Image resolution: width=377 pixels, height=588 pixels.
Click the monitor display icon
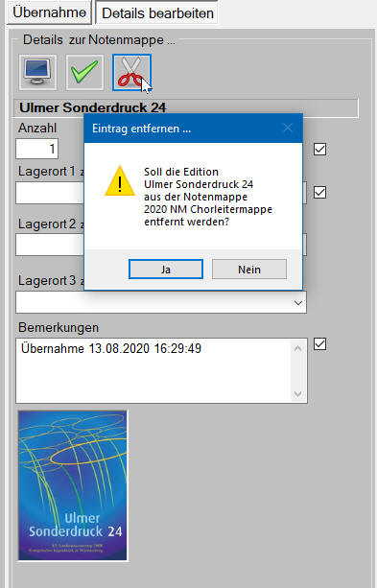point(37,72)
